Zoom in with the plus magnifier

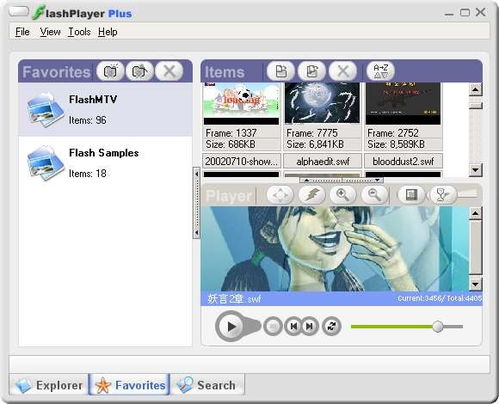(x=343, y=195)
